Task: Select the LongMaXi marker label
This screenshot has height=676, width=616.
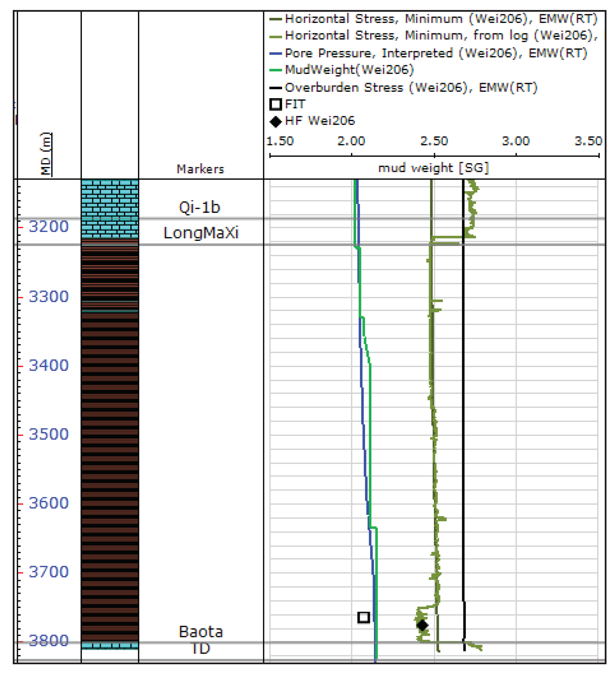Action: point(201,233)
